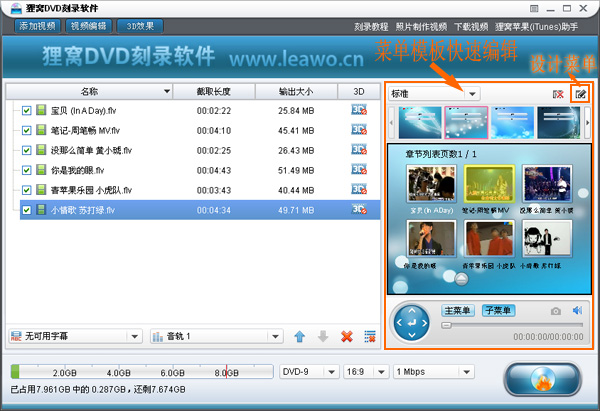The image size is (600, 411).
Task: Click the 视频编辑 toolbar button
Action: point(89,26)
